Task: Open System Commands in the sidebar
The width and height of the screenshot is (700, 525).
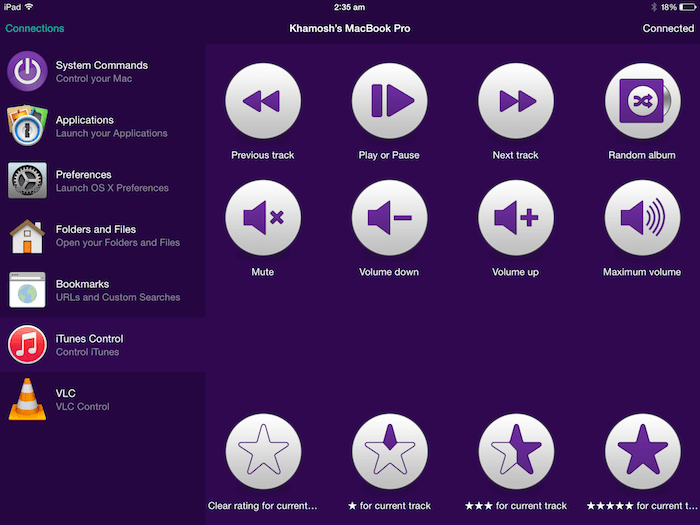Action: tap(102, 72)
